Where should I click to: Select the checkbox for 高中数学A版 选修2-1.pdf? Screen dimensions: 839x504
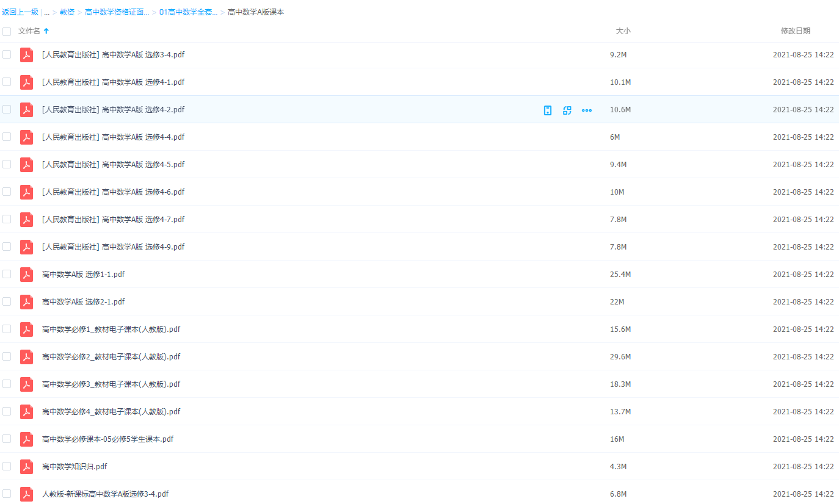click(x=7, y=301)
